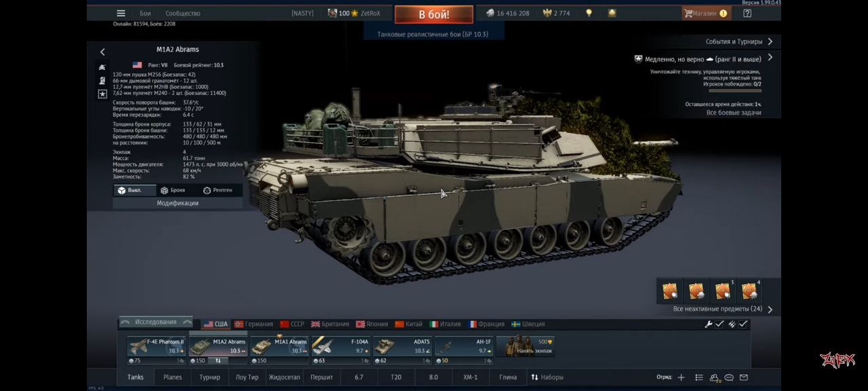868x391 pixels.
Task: Switch to the Planes preset tab
Action: tap(173, 377)
